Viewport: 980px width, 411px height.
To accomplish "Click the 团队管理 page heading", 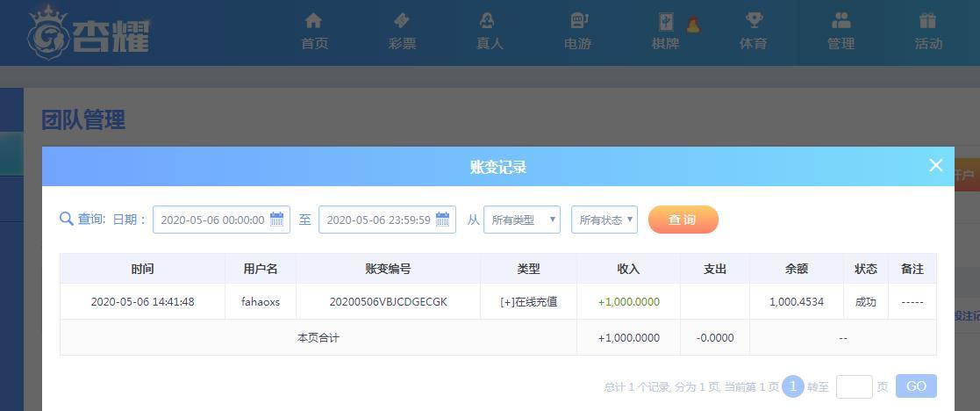I will click(83, 119).
